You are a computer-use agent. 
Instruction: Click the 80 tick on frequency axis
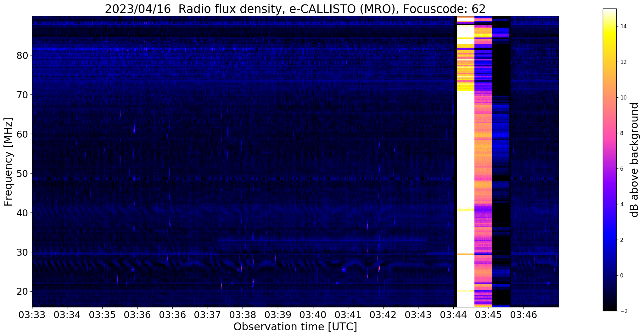pyautogui.click(x=22, y=56)
